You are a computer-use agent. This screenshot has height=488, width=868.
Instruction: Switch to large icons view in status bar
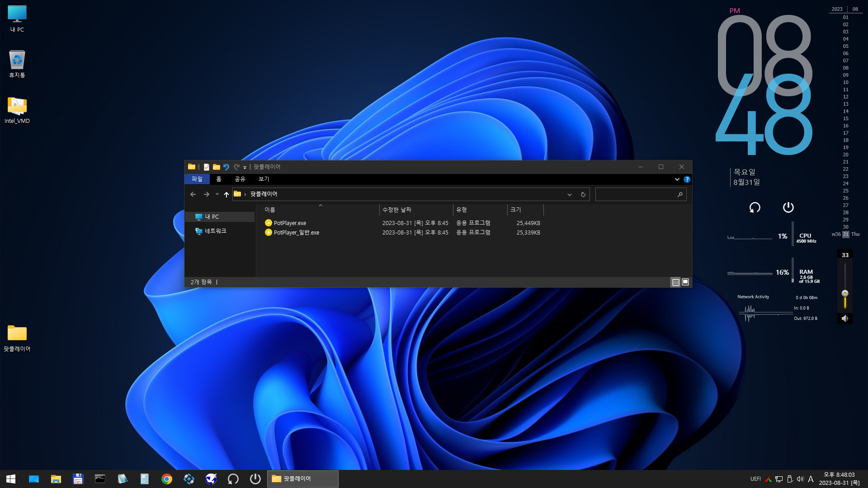(x=685, y=282)
